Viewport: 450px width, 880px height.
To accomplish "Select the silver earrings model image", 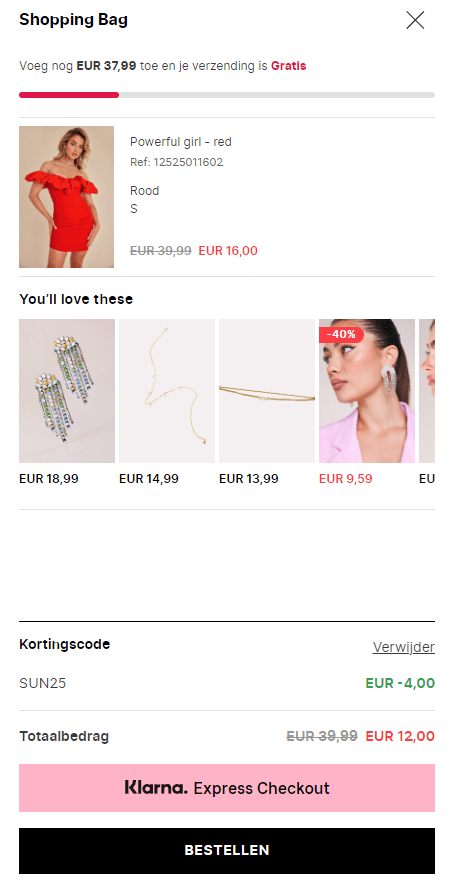I will (x=366, y=391).
